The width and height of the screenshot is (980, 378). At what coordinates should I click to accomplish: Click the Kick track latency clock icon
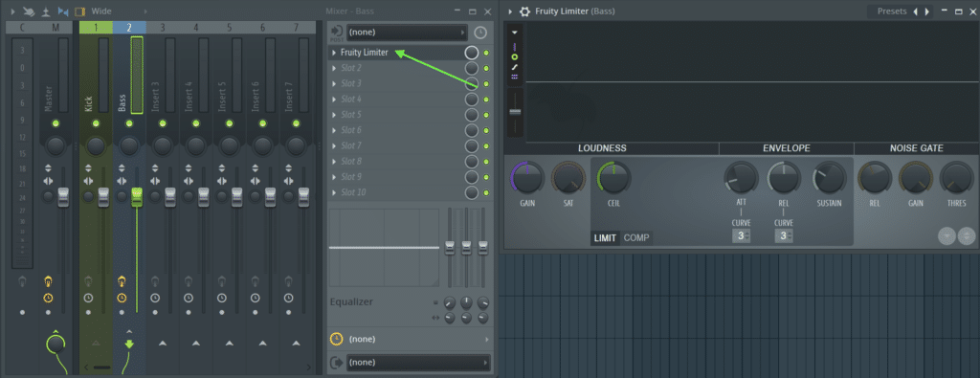(x=88, y=298)
